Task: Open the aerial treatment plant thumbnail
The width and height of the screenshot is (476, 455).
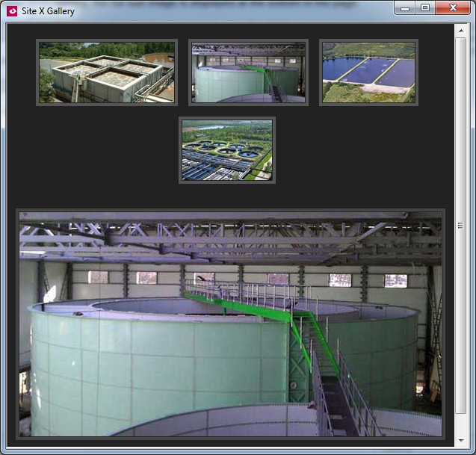Action: point(227,150)
